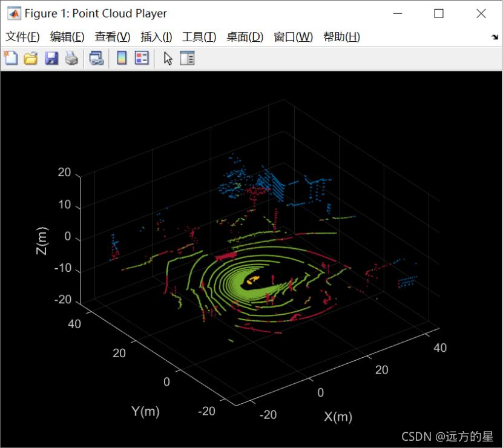Maximize the Point Cloud Player window

[439, 13]
